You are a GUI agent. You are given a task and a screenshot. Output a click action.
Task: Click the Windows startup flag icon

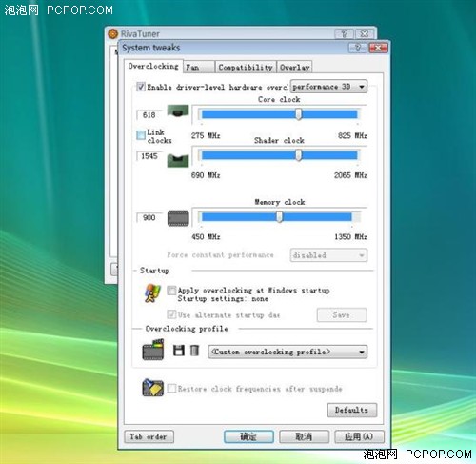152,293
